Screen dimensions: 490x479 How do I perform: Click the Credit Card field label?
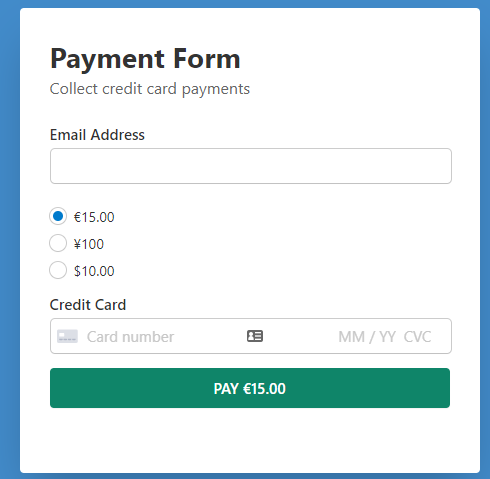point(88,305)
